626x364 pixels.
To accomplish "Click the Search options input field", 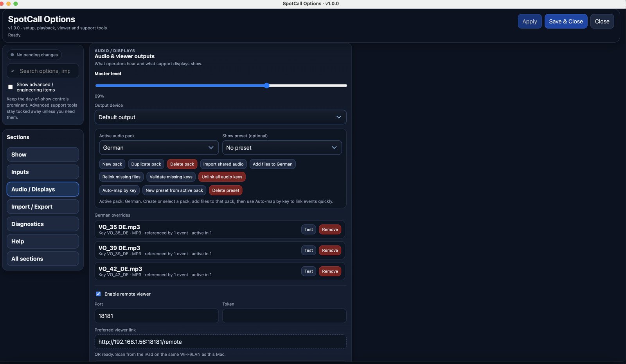I will point(43,71).
